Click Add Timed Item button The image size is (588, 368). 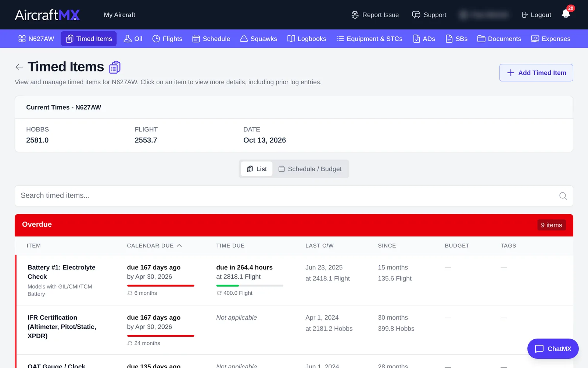(536, 73)
